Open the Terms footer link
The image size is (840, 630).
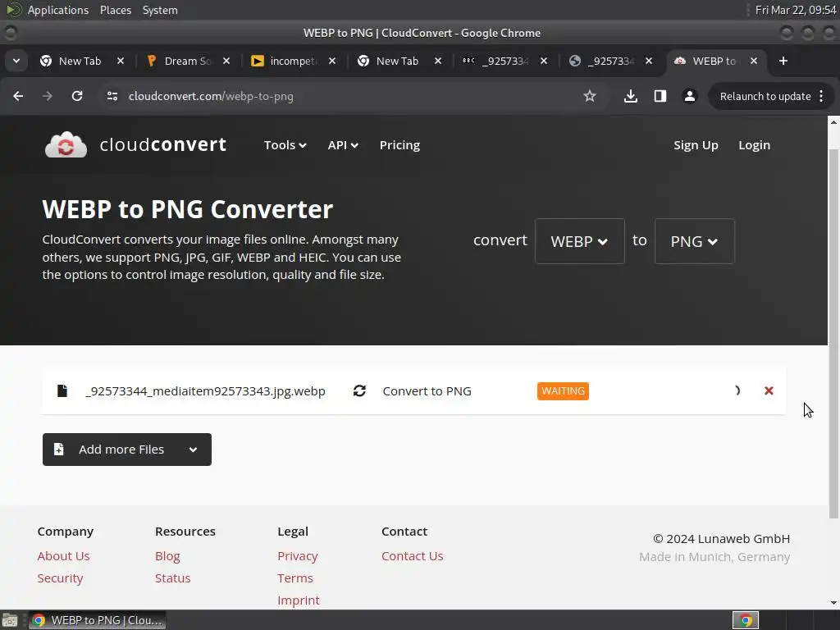coord(295,578)
